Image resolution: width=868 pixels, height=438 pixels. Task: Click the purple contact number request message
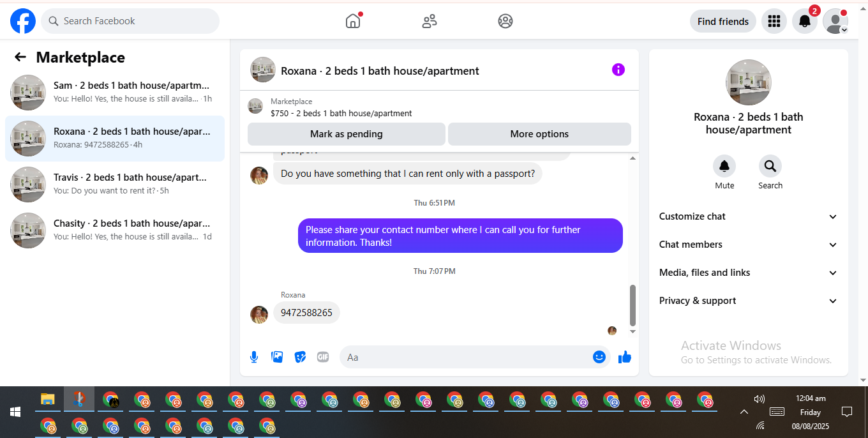pos(460,236)
